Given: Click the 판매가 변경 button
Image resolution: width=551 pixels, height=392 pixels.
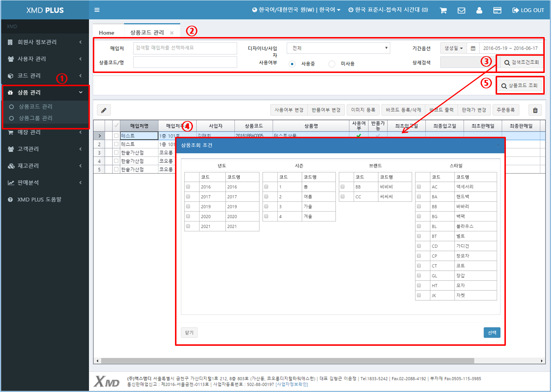Looking at the screenshot, I should pyautogui.click(x=474, y=110).
